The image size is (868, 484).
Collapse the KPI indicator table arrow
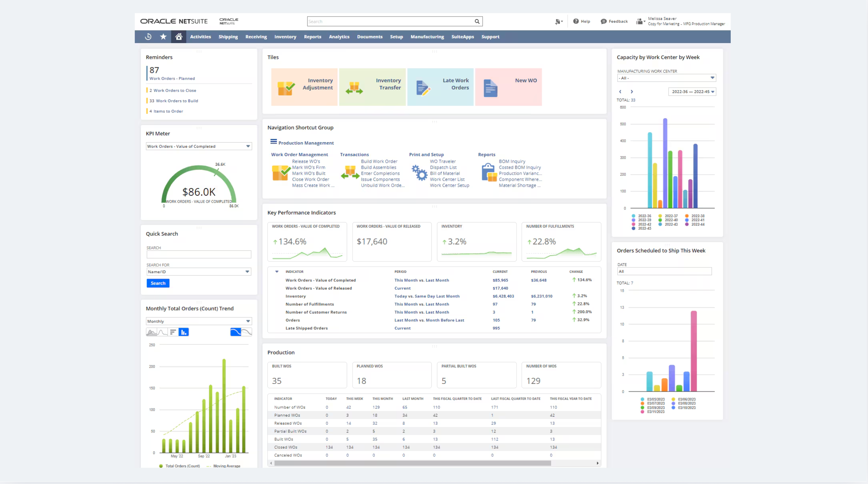pos(277,271)
